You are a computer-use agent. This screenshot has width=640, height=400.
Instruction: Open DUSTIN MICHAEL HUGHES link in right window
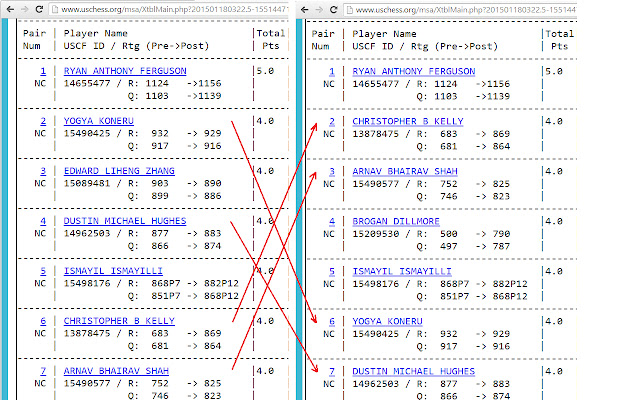pyautogui.click(x=414, y=371)
